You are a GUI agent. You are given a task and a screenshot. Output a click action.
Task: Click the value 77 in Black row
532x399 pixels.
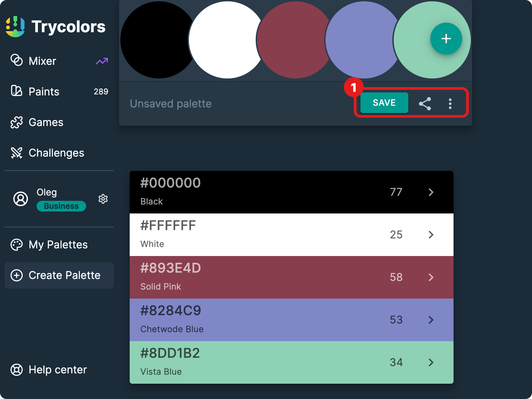pos(396,192)
